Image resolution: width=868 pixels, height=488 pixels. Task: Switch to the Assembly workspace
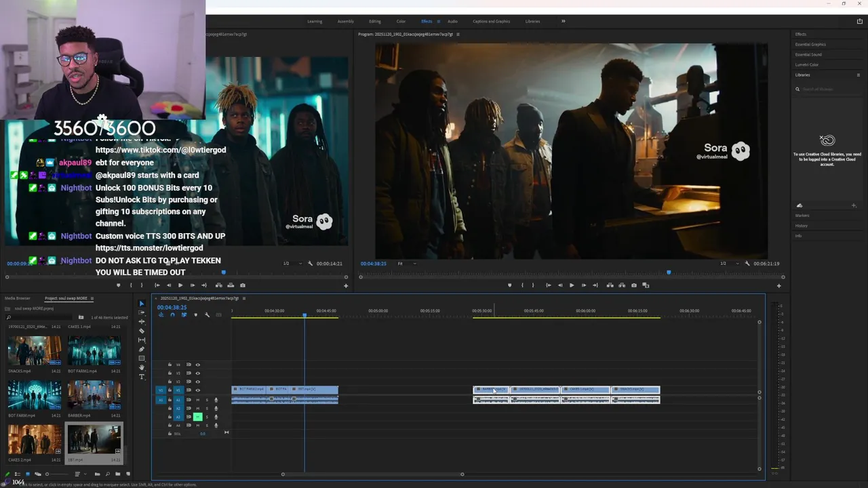click(346, 22)
